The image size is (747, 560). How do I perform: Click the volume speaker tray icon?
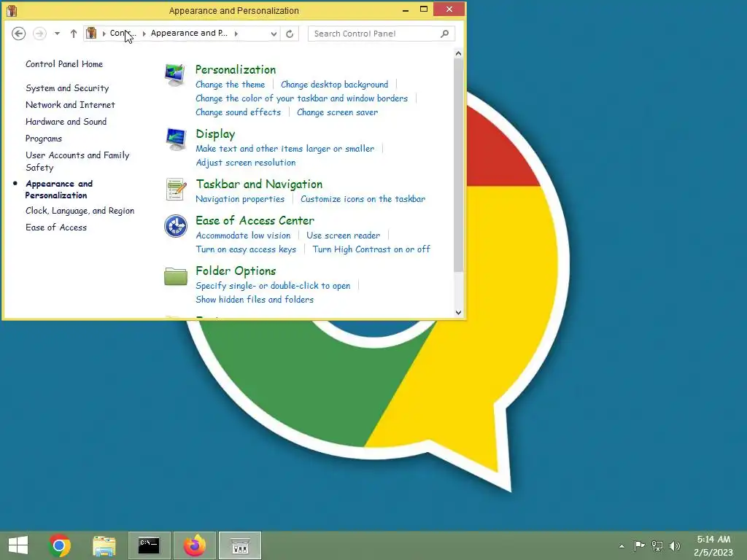coord(675,545)
